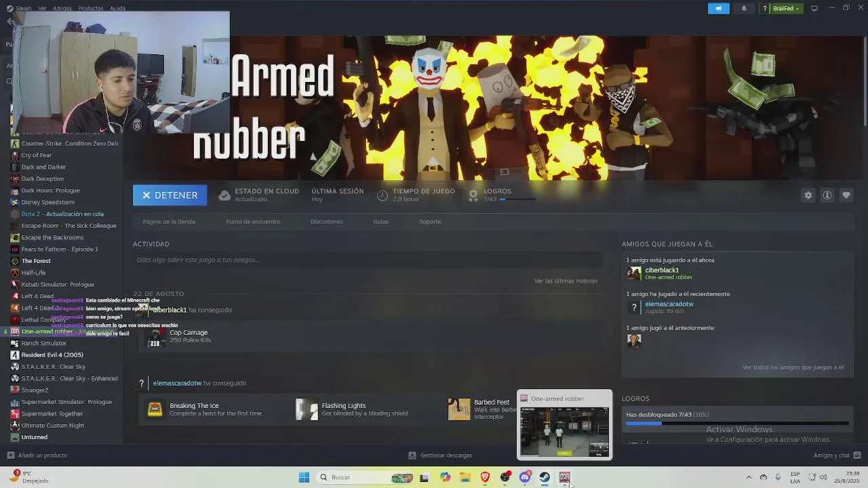Image resolution: width=868 pixels, height=488 pixels.
Task: Select Unturned in library
Action: click(x=35, y=437)
